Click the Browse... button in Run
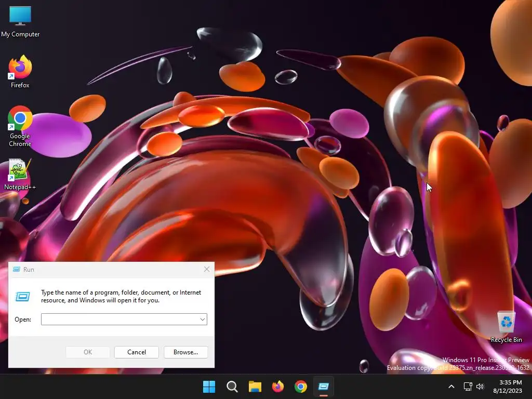 point(185,352)
